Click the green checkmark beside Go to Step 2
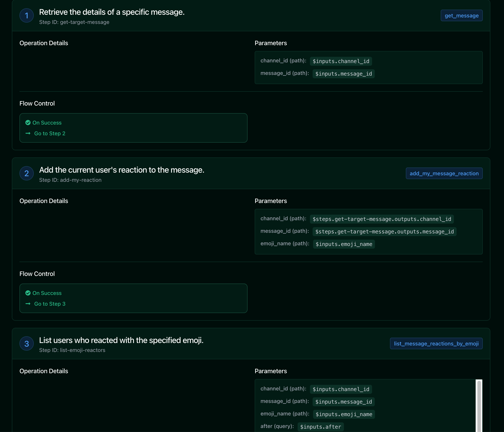This screenshot has height=432, width=504. (x=28, y=123)
